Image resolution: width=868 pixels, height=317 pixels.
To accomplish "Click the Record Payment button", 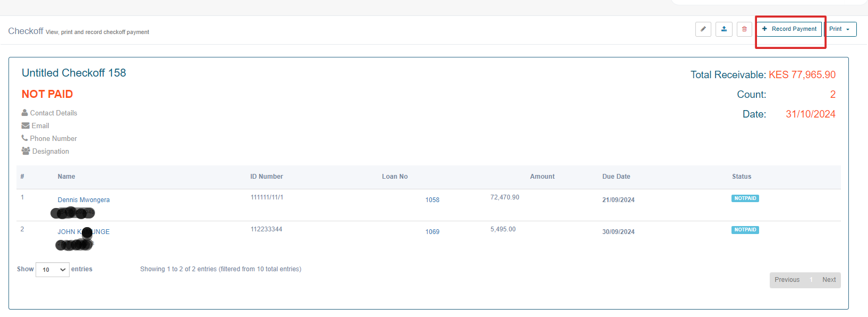I will pos(789,29).
